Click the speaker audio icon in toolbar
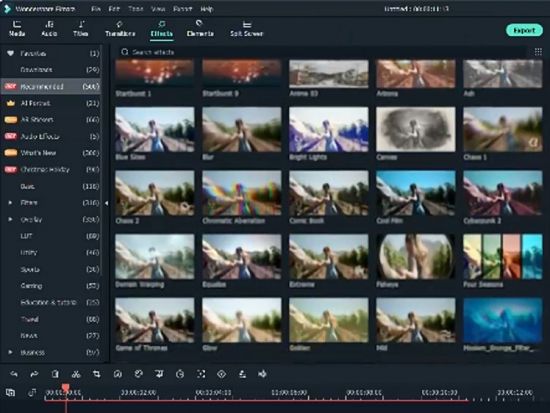This screenshot has height=413, width=550. point(262,374)
